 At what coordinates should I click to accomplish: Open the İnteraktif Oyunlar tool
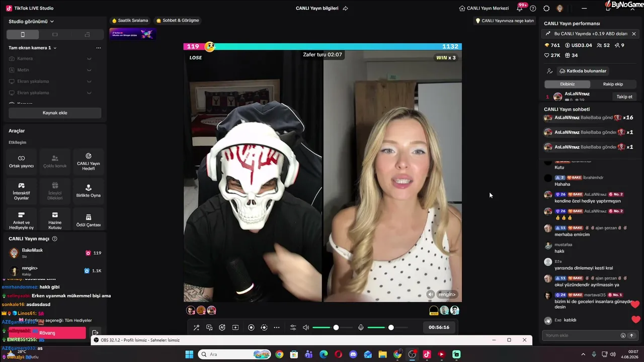21,191
